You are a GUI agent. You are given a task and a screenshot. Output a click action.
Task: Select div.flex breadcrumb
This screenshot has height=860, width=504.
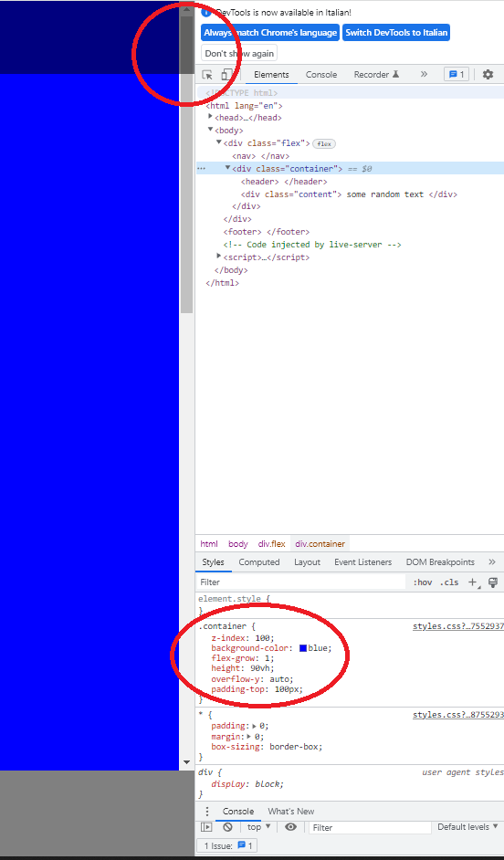[x=271, y=544]
